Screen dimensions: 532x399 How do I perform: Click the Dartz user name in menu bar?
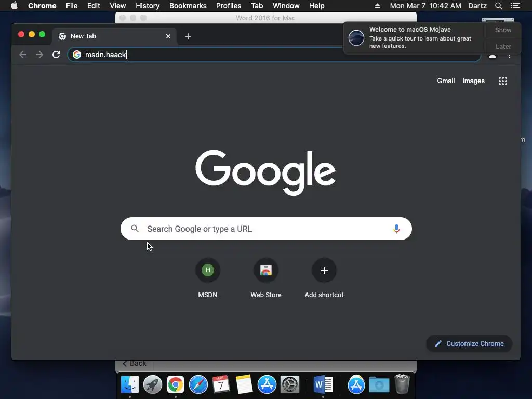coord(477,6)
